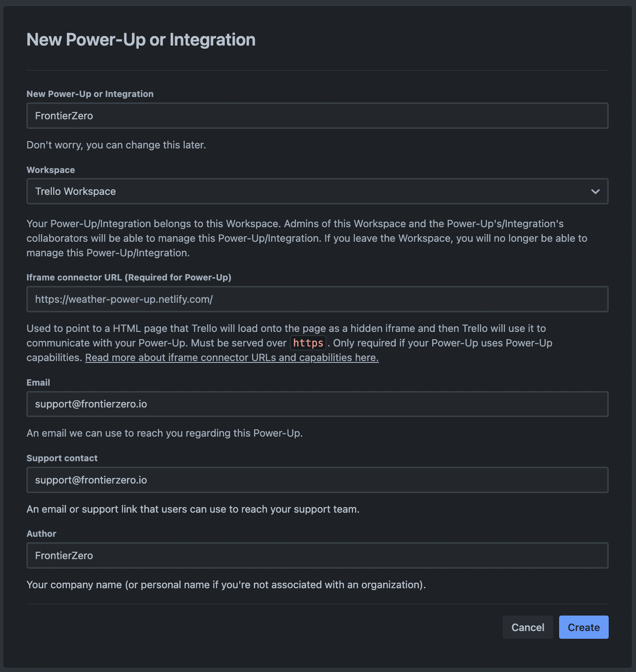The width and height of the screenshot is (636, 672).
Task: Click the company name hint under Author
Action: click(x=226, y=585)
